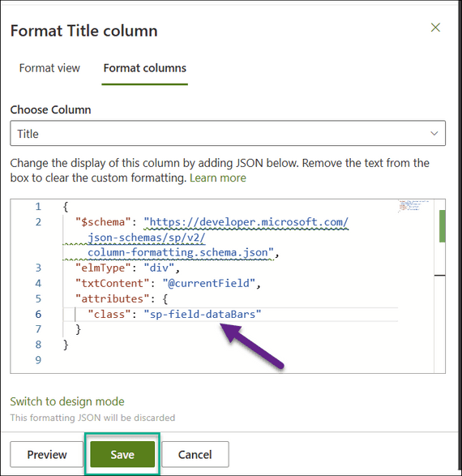Select the Format columns tab
This screenshot has width=462, height=476.
click(145, 68)
